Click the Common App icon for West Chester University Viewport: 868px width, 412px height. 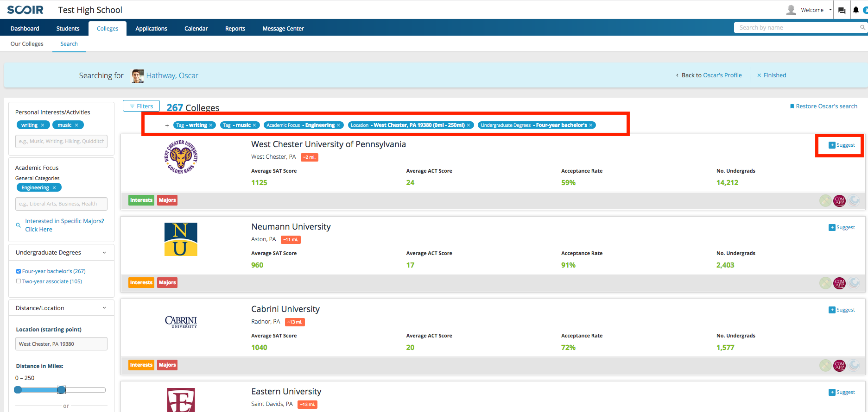[x=839, y=200]
